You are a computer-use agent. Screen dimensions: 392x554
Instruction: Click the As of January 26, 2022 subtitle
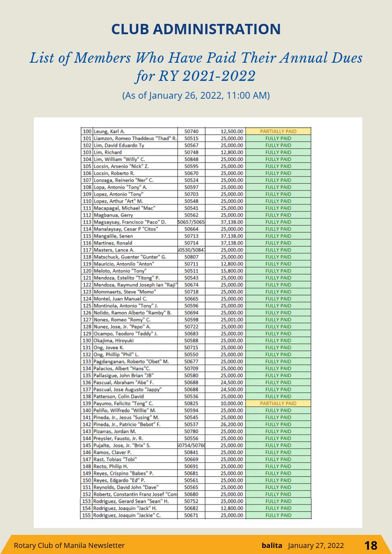pyautogui.click(x=196, y=95)
